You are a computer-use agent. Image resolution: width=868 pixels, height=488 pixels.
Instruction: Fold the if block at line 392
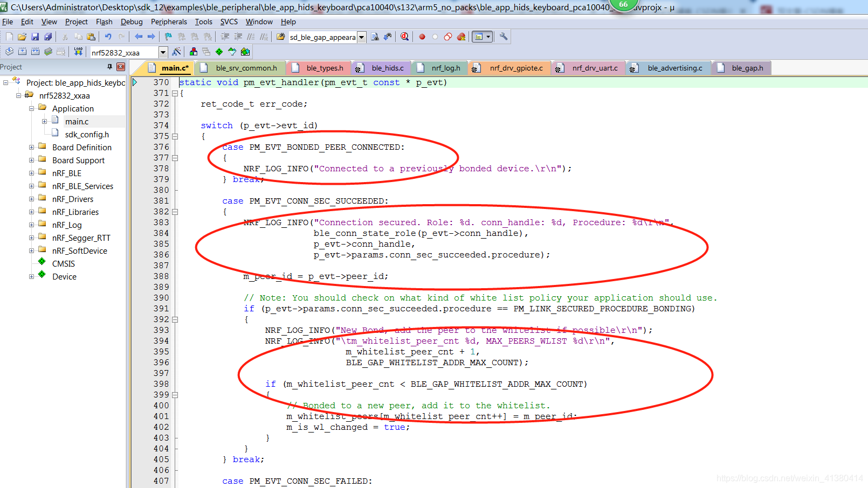(175, 319)
